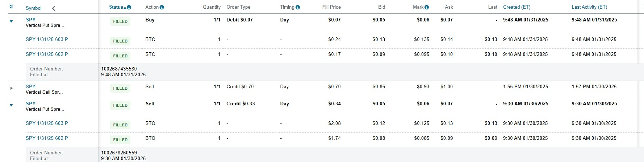Image resolution: width=644 pixels, height=162 pixels.
Task: Click the info icon next to Mark
Action: tap(427, 7)
